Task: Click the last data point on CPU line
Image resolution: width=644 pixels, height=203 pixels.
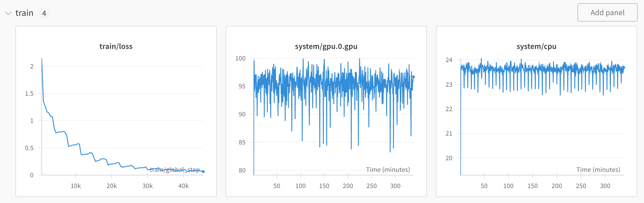Action: (x=624, y=68)
